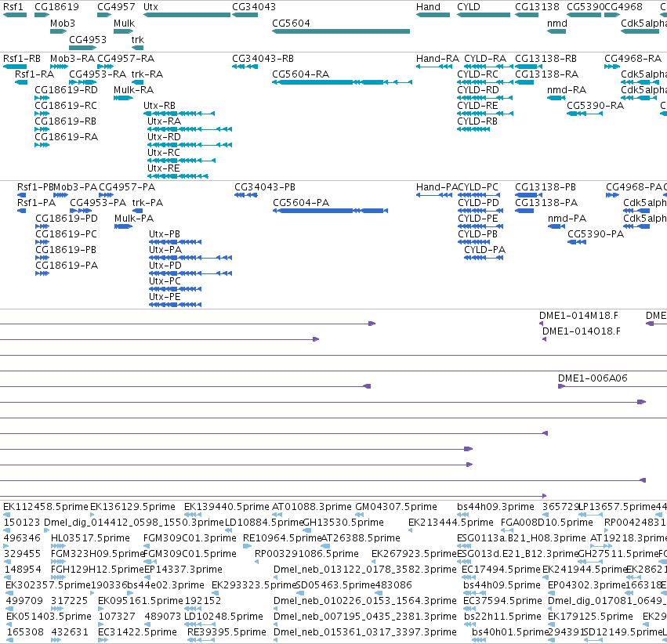Click the nmd gene label

(557, 24)
